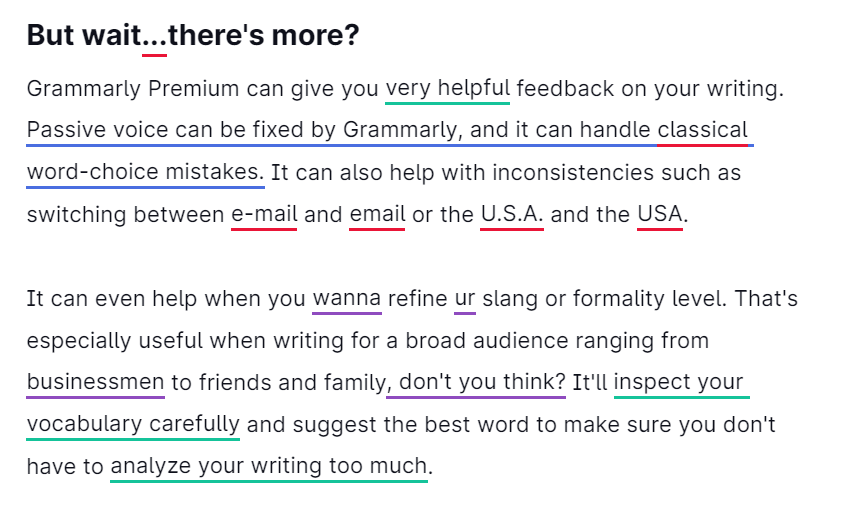Viewport: 854px width, 514px height.
Task: Click the underlined phrase 'very helpful'
Action: [447, 88]
